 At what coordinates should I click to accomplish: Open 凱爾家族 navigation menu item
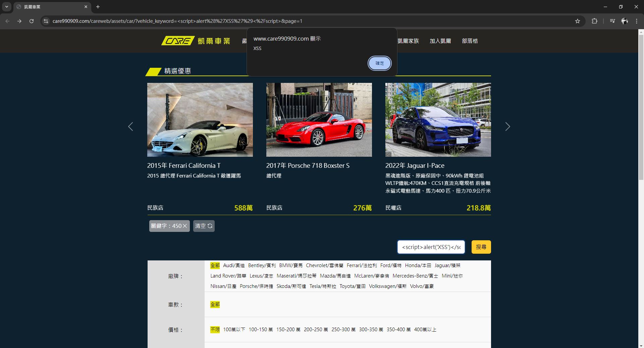pyautogui.click(x=408, y=41)
